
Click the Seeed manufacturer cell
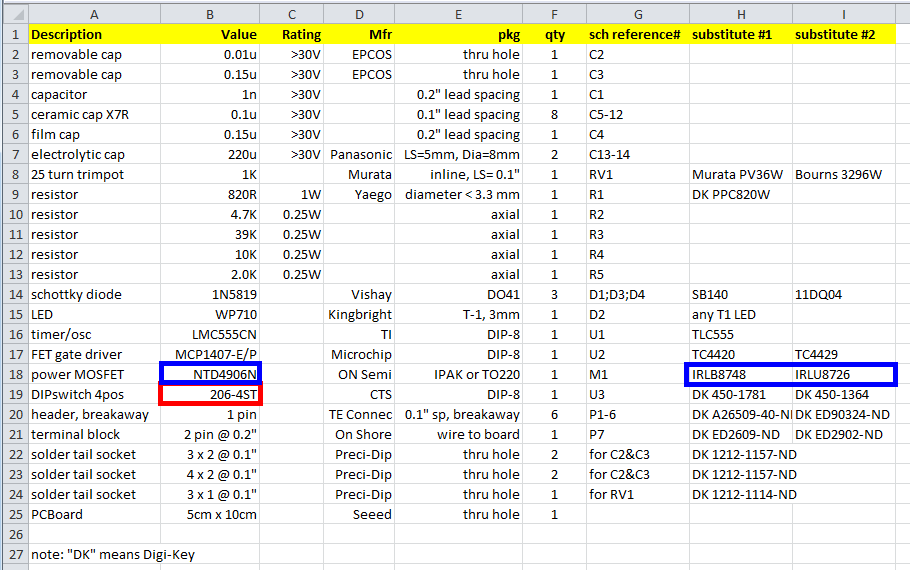point(359,515)
